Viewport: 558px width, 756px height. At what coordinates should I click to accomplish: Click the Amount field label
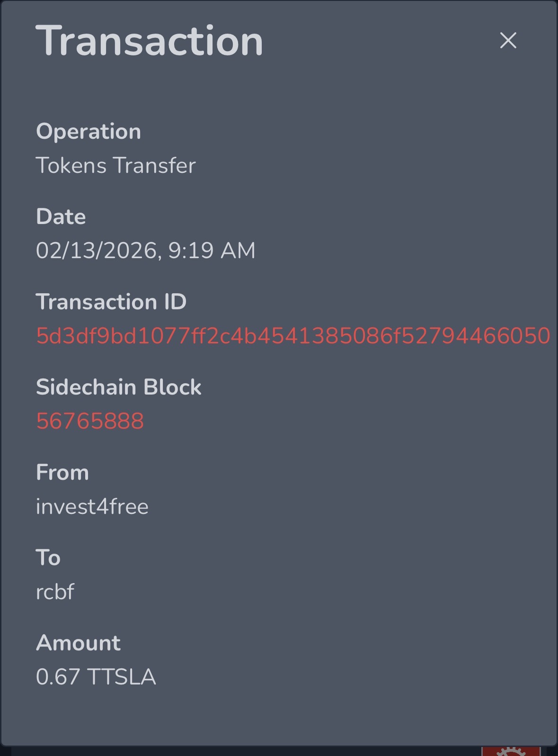tap(79, 643)
